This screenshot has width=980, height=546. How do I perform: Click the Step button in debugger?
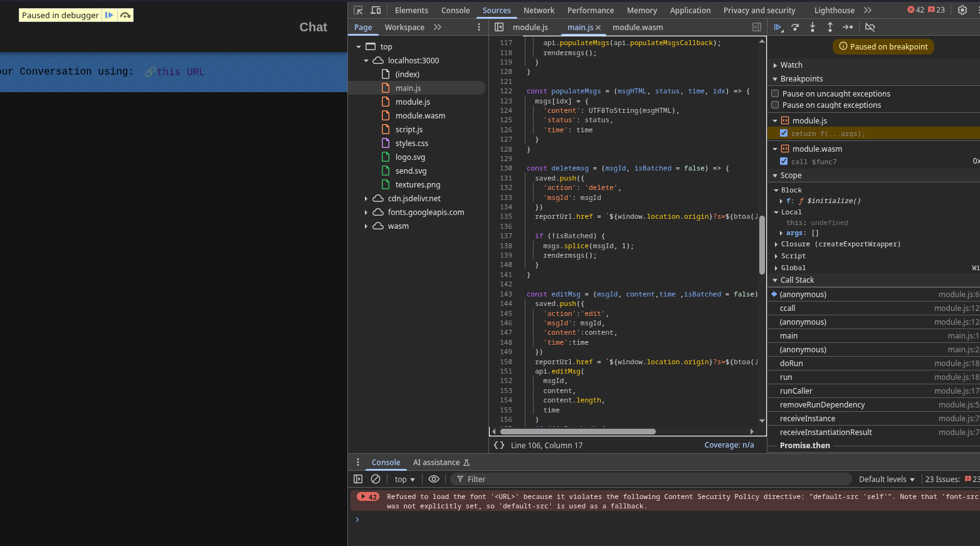coord(848,27)
